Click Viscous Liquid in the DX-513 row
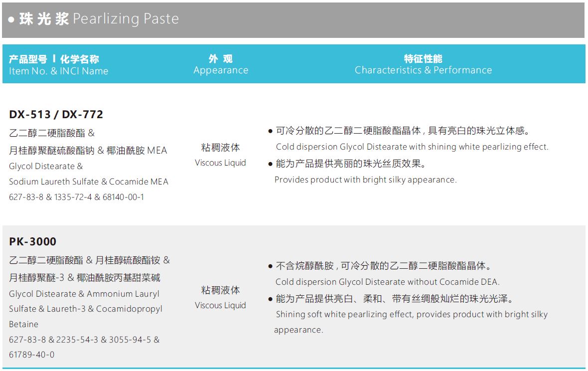This screenshot has width=588, height=371. pos(220,163)
